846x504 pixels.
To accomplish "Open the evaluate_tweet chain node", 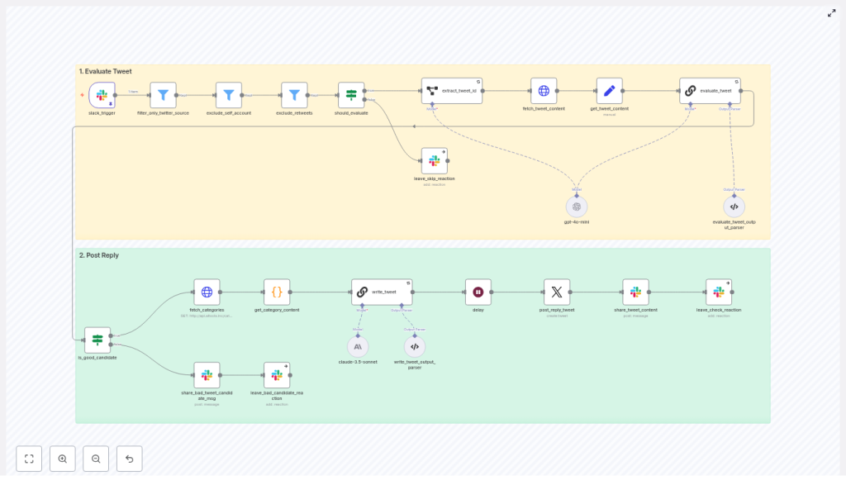I will pyautogui.click(x=709, y=89).
